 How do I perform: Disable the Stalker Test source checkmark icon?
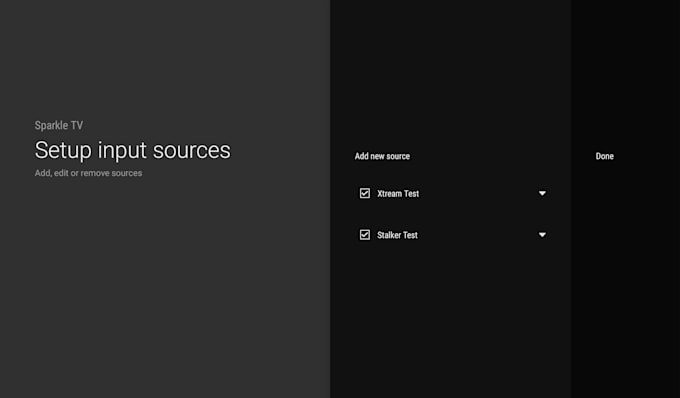(x=365, y=235)
